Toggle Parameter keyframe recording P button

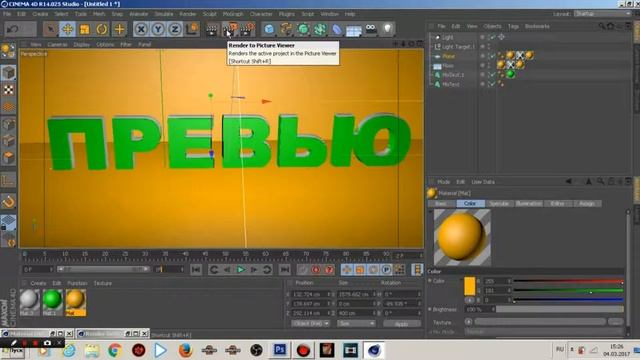tap(386, 269)
